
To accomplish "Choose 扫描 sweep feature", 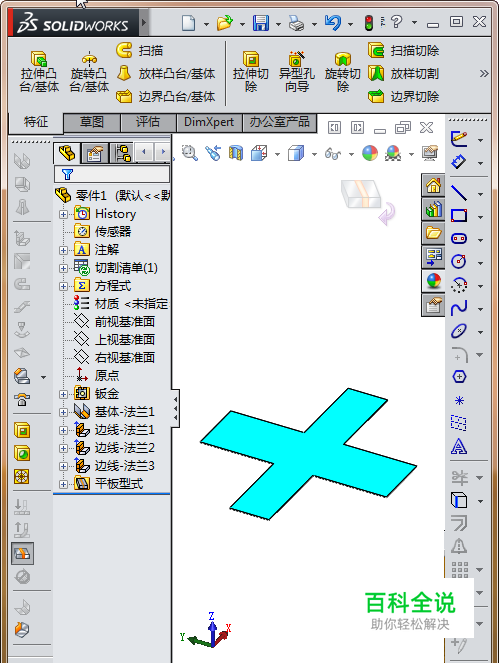I will coord(140,51).
